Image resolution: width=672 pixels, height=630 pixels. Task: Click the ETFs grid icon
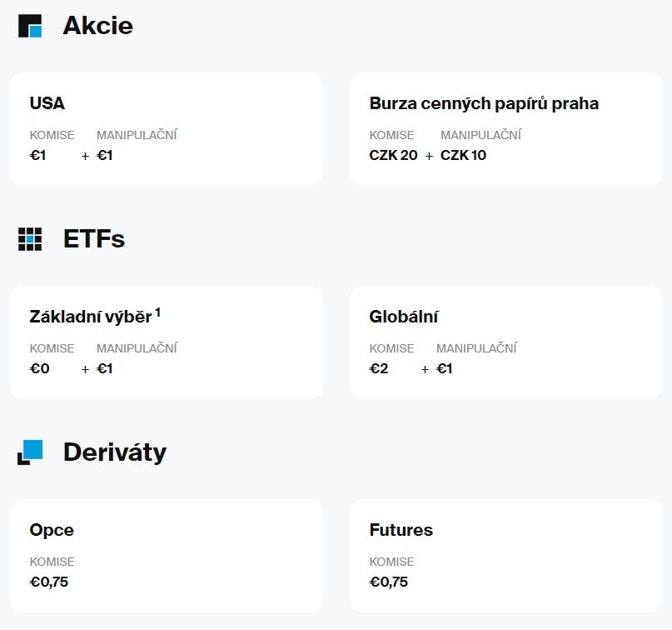point(30,239)
